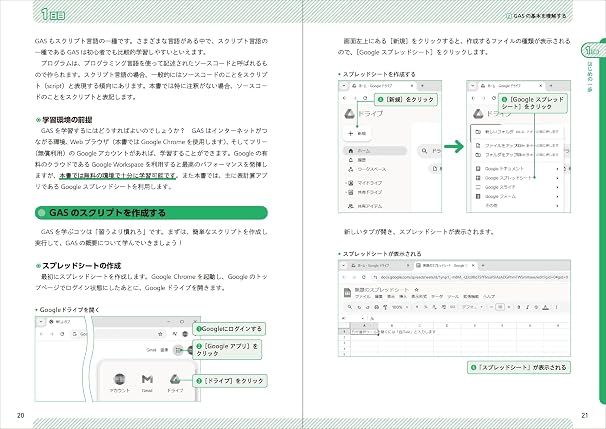
Task: Open the ファイル menu in Sheets
Action: point(363,296)
